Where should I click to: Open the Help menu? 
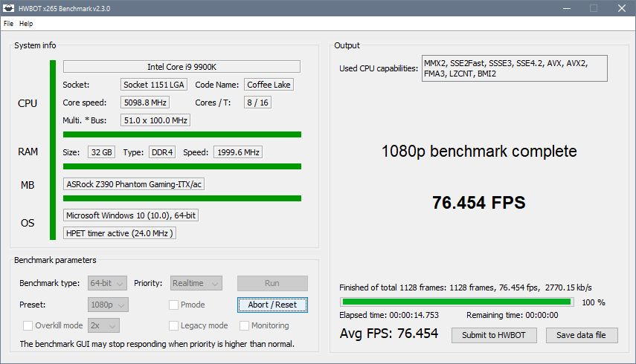coord(26,24)
